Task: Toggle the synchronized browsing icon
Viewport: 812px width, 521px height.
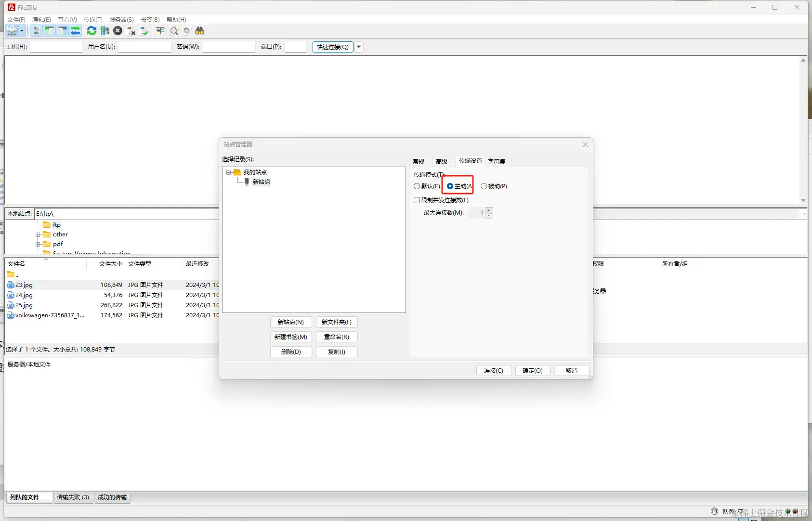Action: point(186,31)
